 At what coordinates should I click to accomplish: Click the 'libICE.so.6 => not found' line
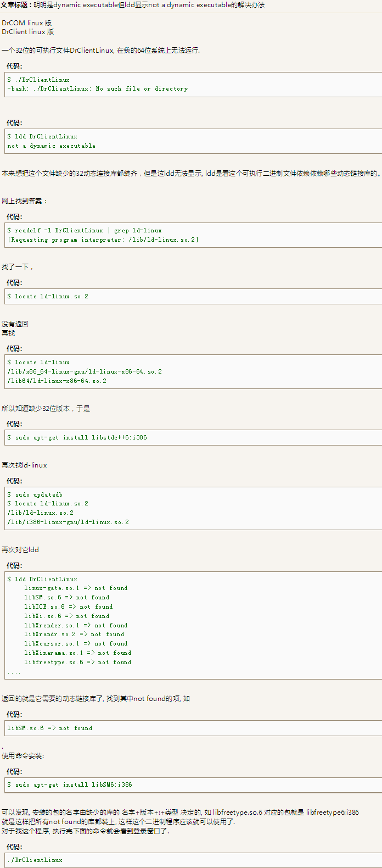(x=69, y=607)
